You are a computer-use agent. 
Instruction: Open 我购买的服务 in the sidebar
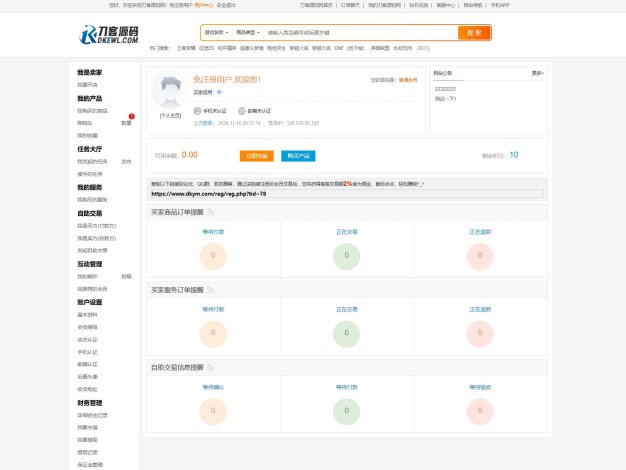click(x=92, y=200)
